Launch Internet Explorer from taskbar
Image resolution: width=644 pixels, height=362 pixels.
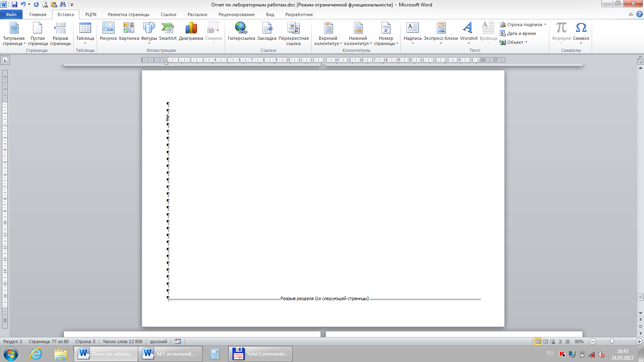pos(36,354)
